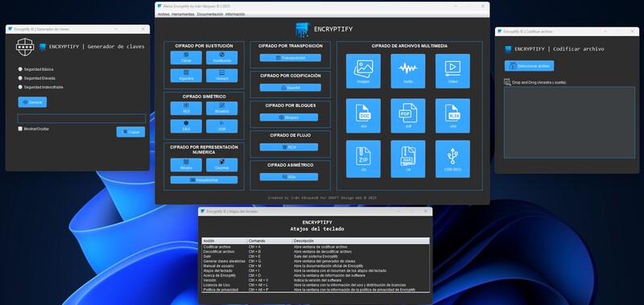Screen dimensions: 644x305
Task: Open the Video file encryption tile
Action: [x=452, y=71]
